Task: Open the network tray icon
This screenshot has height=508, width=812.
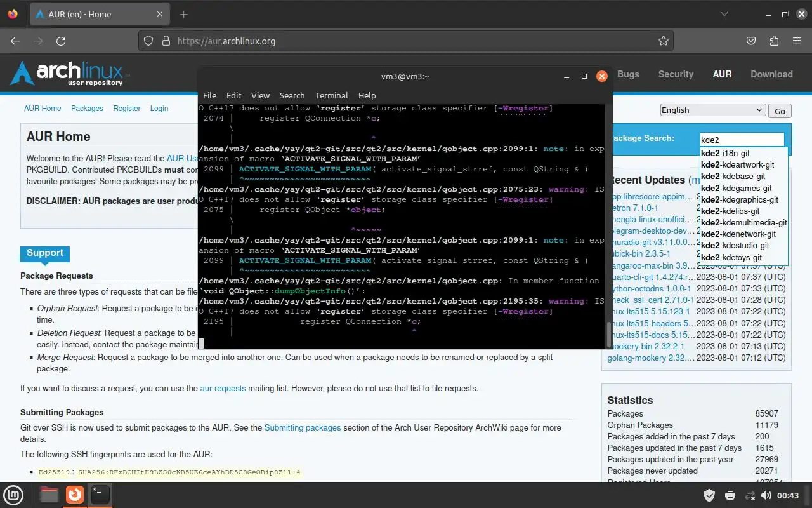Action: pyautogui.click(x=750, y=495)
